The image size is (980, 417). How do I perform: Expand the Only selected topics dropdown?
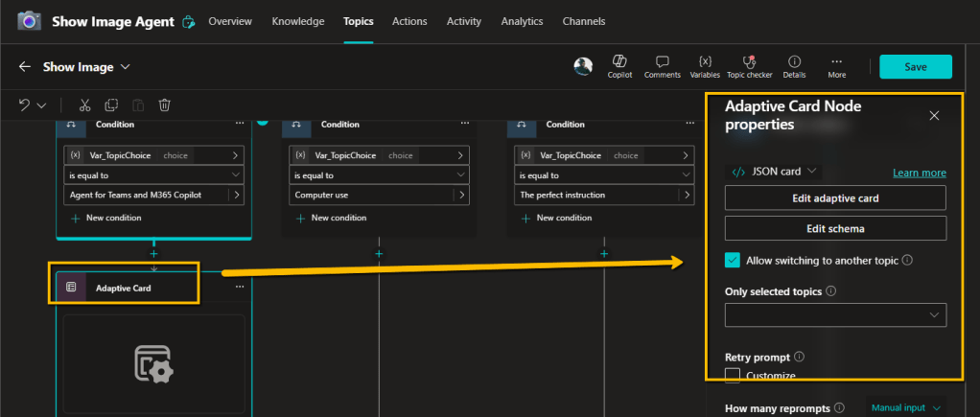tap(835, 314)
